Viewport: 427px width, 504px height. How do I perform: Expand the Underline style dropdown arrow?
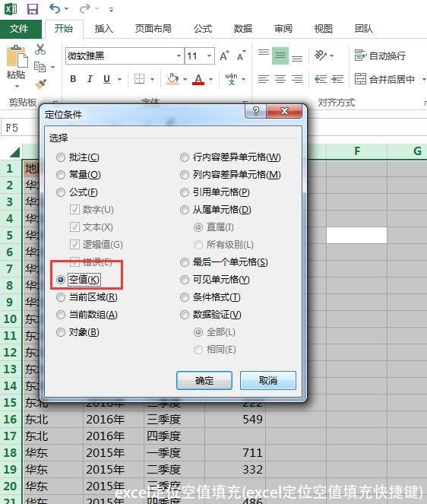119,79
